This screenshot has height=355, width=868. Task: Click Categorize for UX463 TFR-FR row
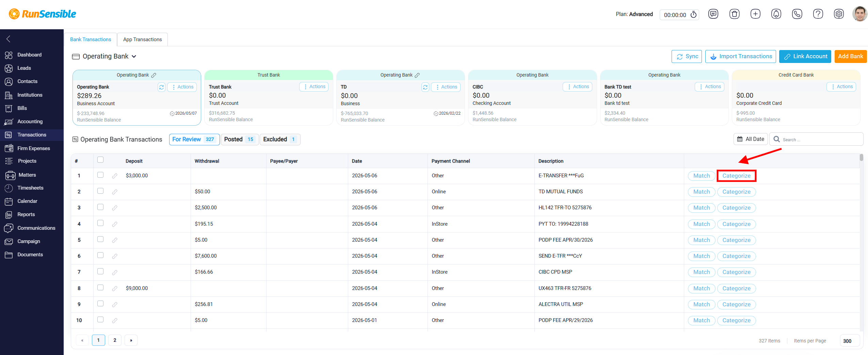point(736,289)
